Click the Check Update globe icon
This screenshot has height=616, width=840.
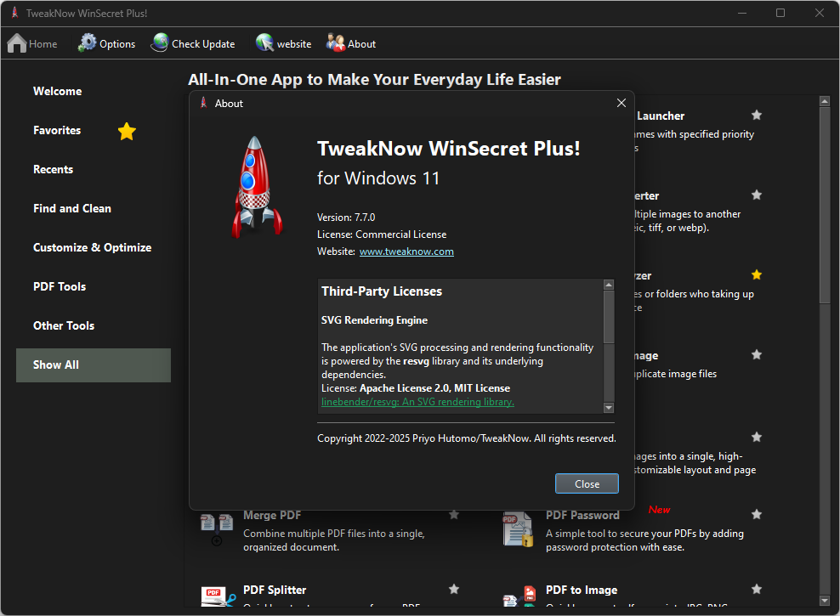point(160,42)
